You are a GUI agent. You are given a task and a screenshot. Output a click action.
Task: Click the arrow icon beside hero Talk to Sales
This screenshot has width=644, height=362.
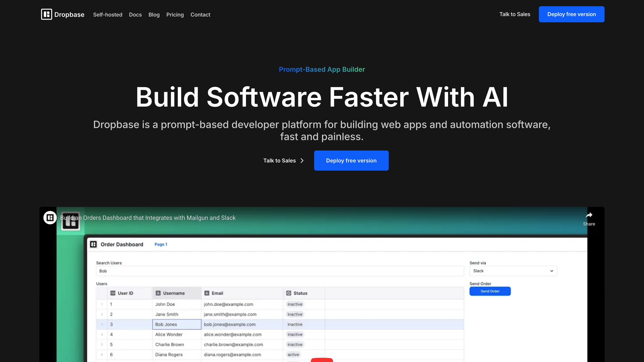pyautogui.click(x=302, y=161)
